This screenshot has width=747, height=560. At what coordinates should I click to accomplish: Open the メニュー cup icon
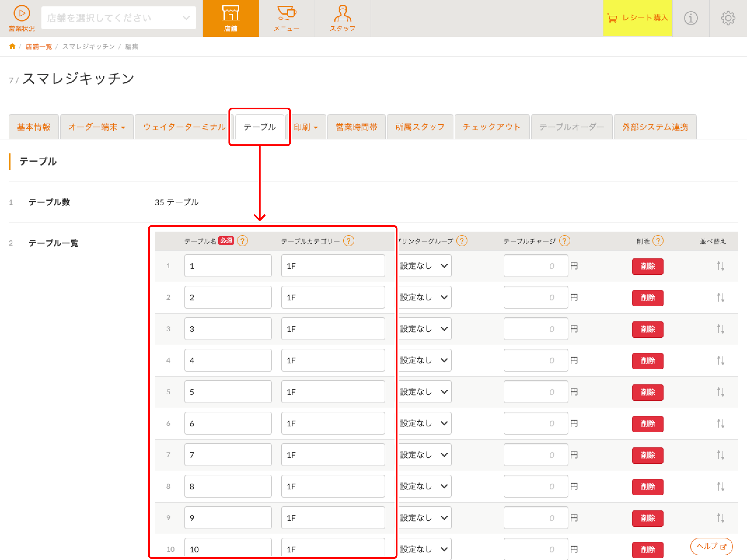[287, 18]
